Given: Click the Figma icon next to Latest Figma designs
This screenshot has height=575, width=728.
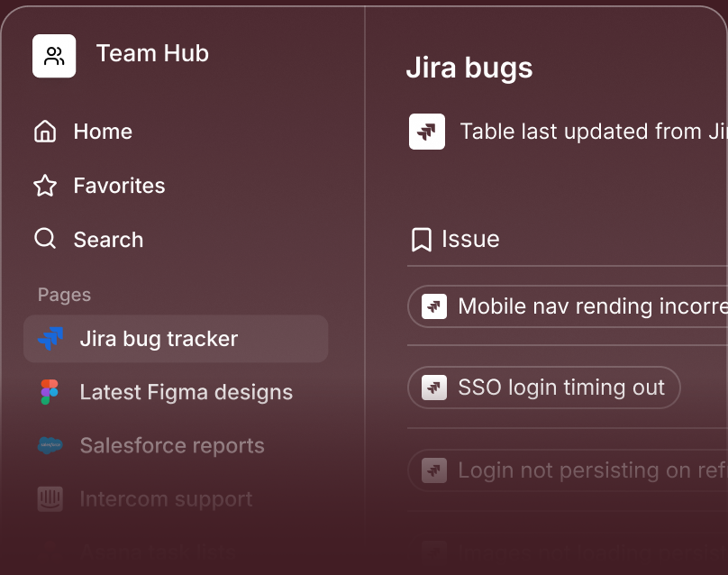Looking at the screenshot, I should (x=50, y=392).
